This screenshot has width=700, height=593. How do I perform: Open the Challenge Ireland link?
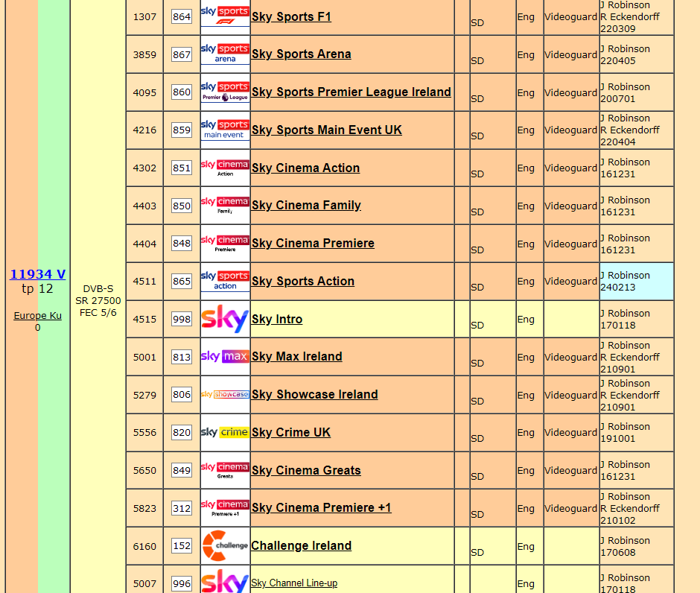[302, 545]
